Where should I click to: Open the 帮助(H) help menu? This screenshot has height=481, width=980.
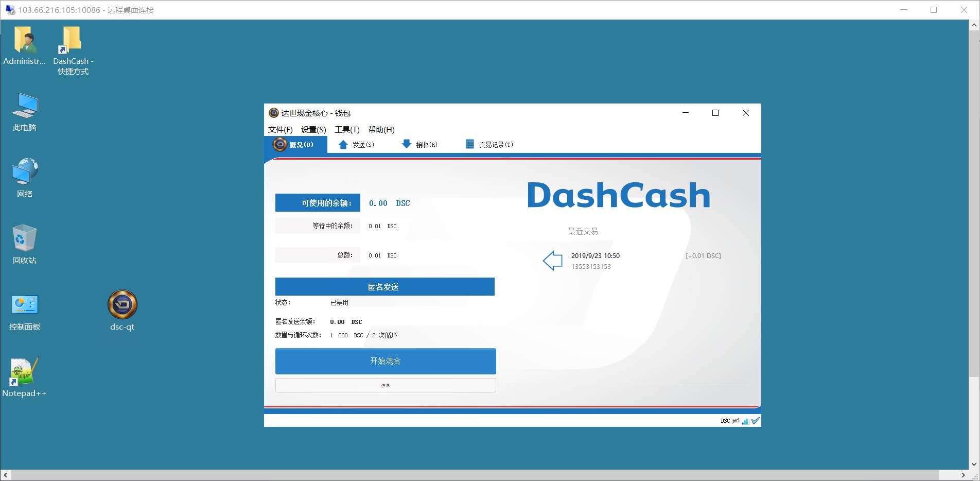click(x=381, y=130)
